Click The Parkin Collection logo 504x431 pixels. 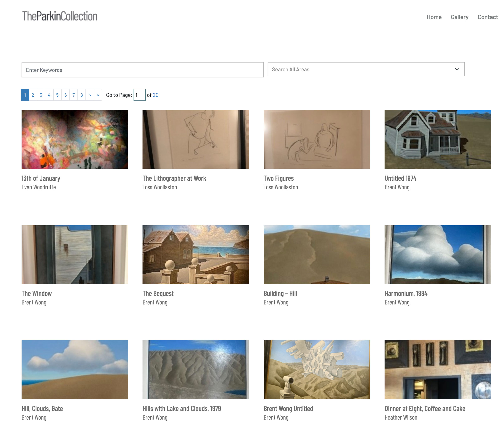coord(60,16)
